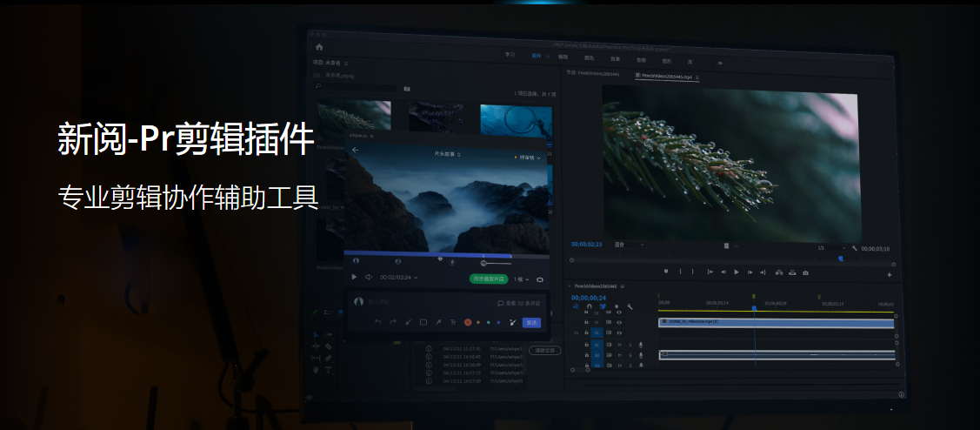
Task: Expand workspace overflow chevrons
Action: pyautogui.click(x=719, y=63)
